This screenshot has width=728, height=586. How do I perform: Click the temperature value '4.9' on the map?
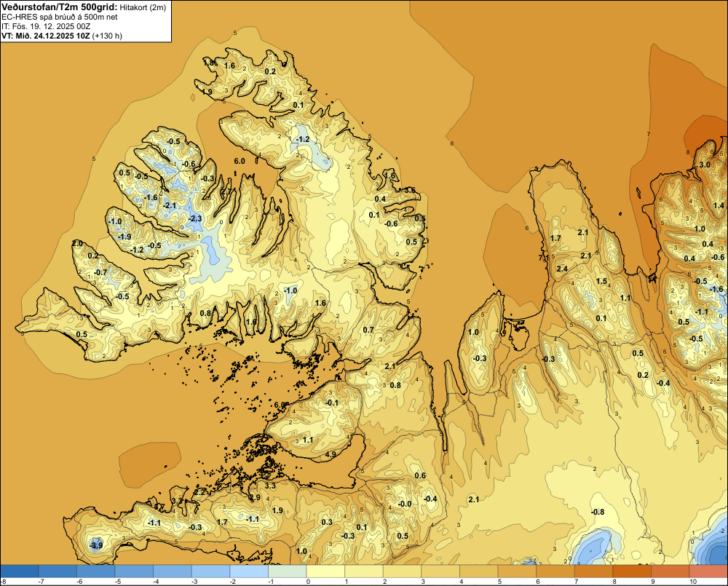pyautogui.click(x=331, y=454)
